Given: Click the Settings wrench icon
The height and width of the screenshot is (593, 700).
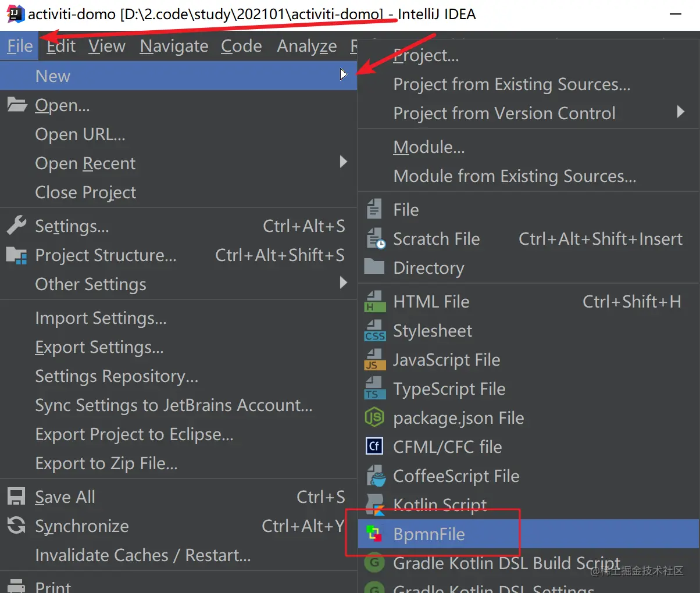Looking at the screenshot, I should click(17, 226).
